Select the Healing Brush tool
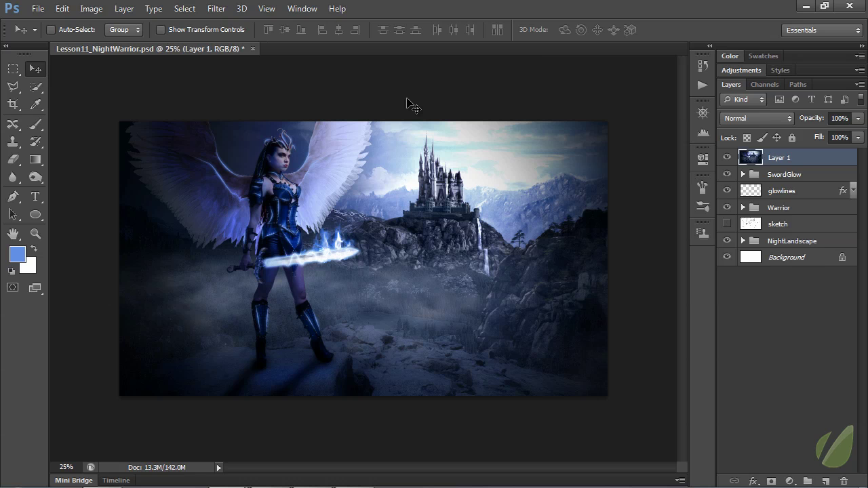 (13, 124)
